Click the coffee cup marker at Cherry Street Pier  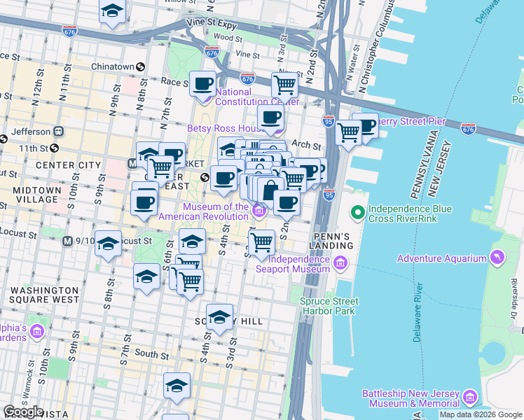pyautogui.click(x=371, y=125)
